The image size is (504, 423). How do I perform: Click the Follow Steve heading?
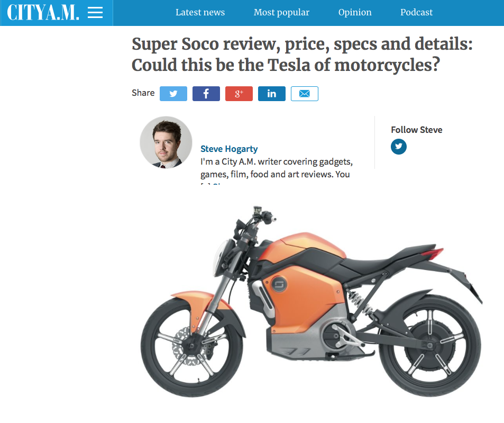point(416,130)
